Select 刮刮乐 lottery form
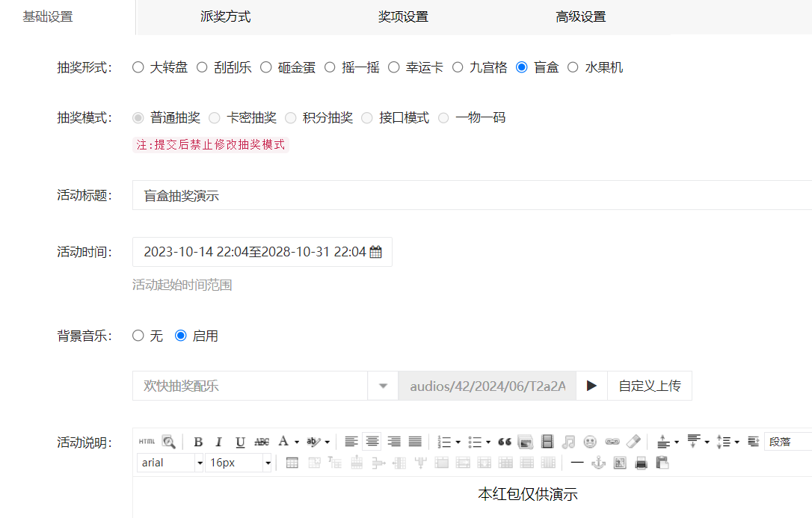This screenshot has width=812, height=518. coord(202,67)
